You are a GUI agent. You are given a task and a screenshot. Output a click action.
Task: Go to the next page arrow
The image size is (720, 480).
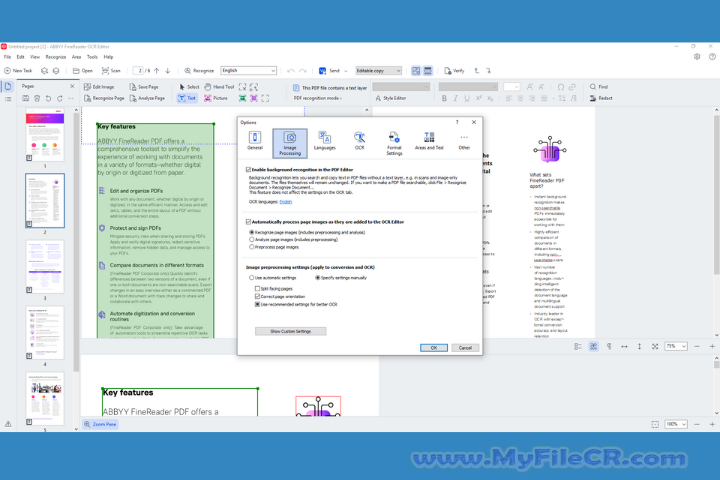click(x=168, y=71)
